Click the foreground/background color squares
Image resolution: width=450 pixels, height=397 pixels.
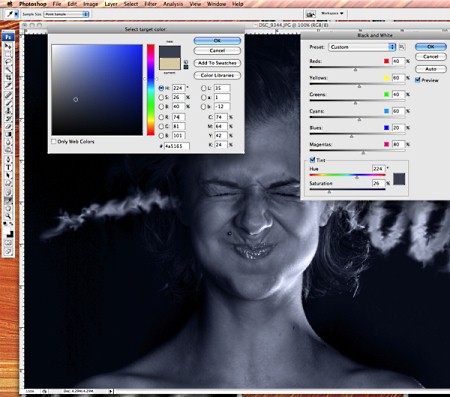pos(9,233)
